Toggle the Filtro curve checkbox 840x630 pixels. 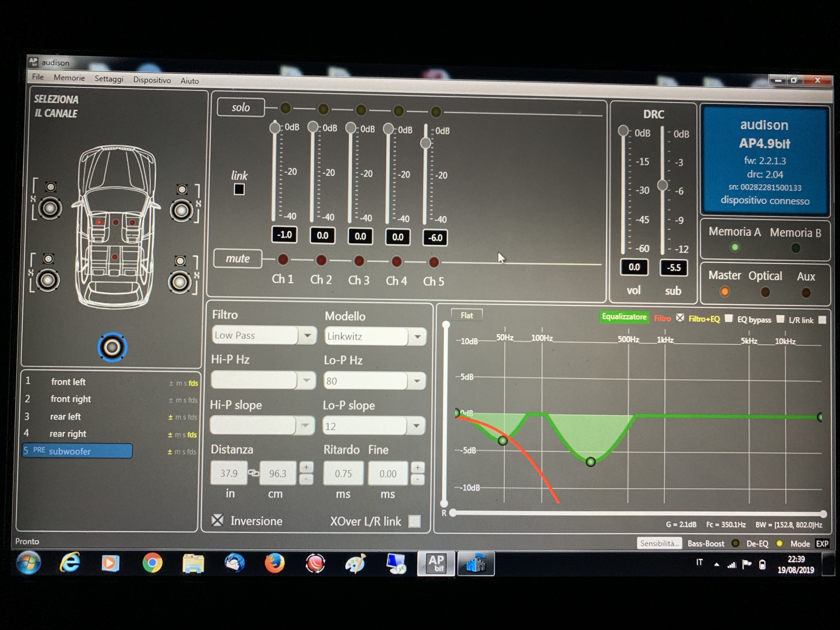680,318
